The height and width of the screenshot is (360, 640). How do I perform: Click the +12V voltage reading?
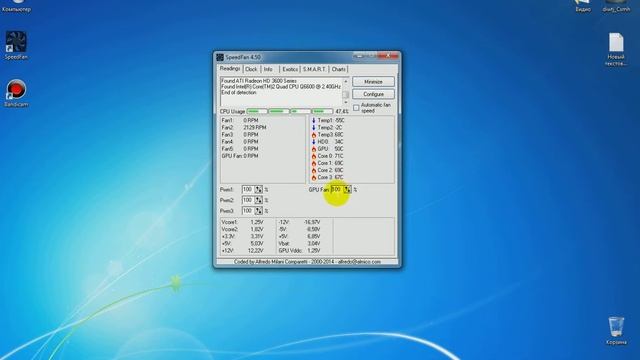click(x=242, y=251)
